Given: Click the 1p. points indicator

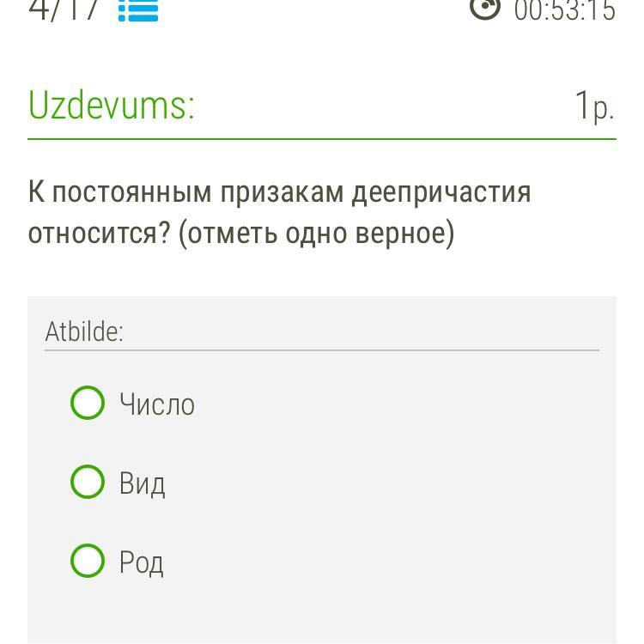Looking at the screenshot, I should 595,106.
